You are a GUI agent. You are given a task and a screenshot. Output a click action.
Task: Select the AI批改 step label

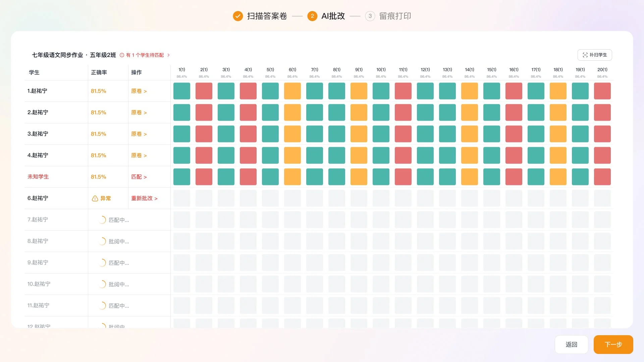point(333,16)
